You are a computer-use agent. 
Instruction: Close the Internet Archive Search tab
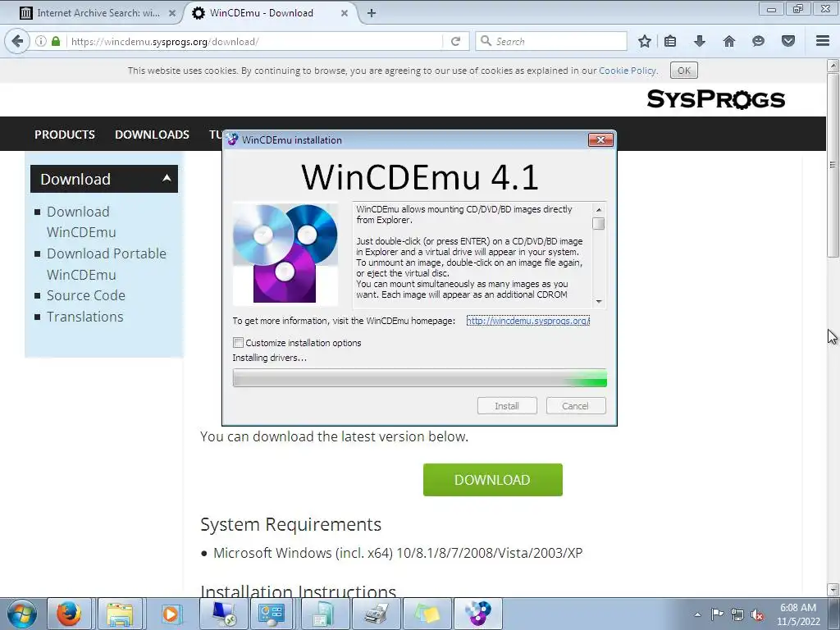(172, 13)
